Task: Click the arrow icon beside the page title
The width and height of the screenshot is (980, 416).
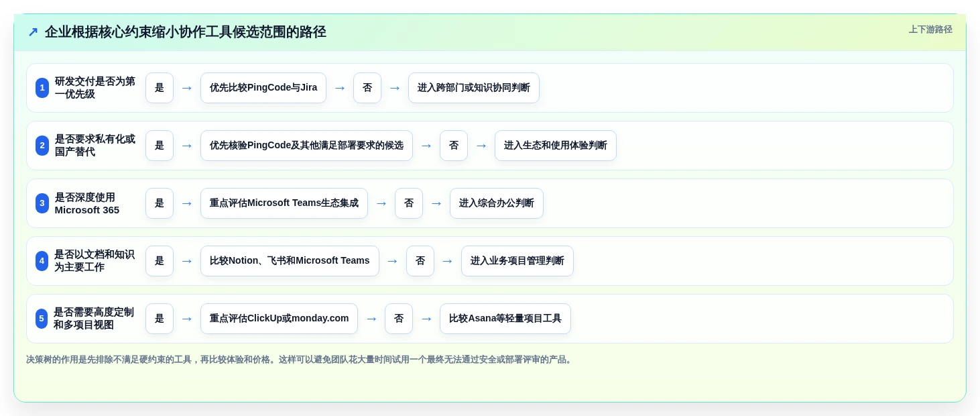Action: pyautogui.click(x=33, y=32)
